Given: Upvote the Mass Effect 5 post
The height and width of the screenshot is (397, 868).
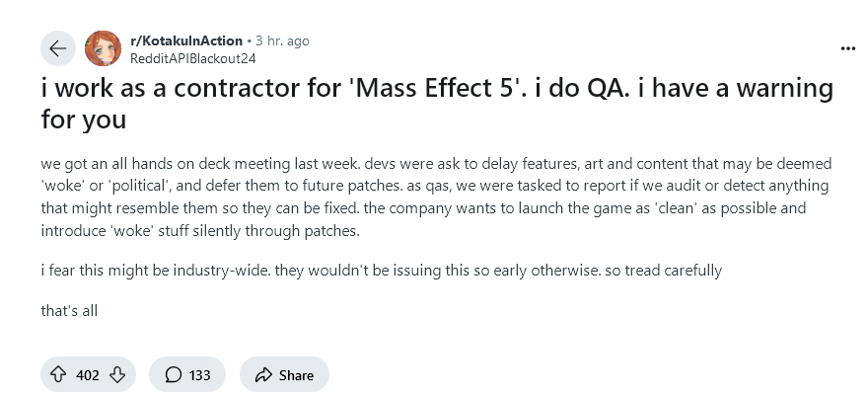Looking at the screenshot, I should click(x=58, y=375).
